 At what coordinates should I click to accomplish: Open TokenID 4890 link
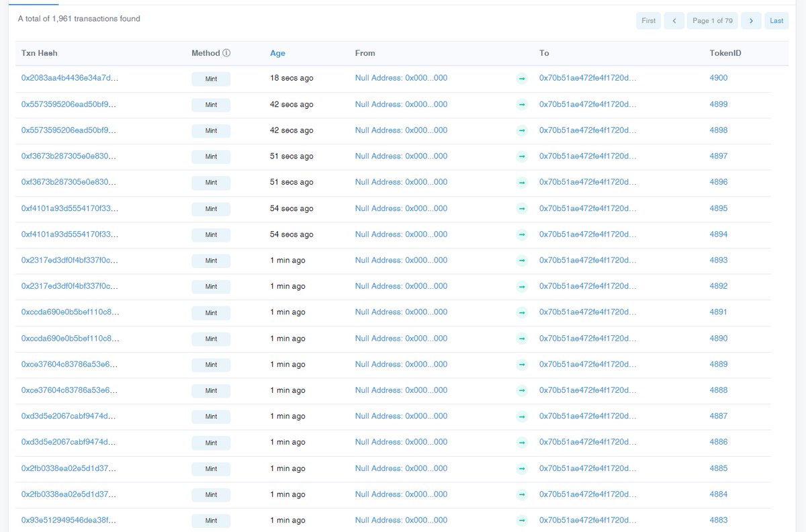pyautogui.click(x=719, y=339)
